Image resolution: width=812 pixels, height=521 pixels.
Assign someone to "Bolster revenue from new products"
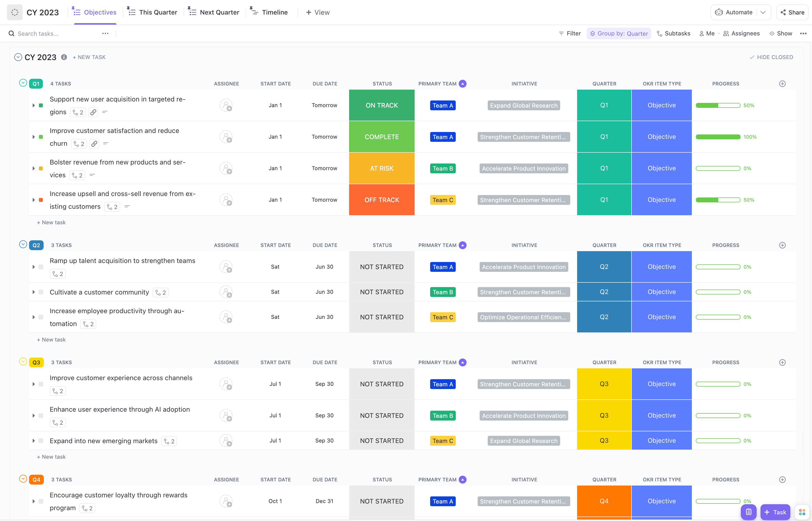(227, 168)
